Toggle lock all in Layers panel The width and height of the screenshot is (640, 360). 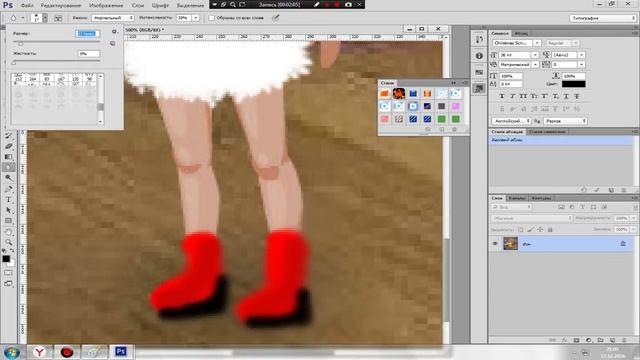point(550,230)
